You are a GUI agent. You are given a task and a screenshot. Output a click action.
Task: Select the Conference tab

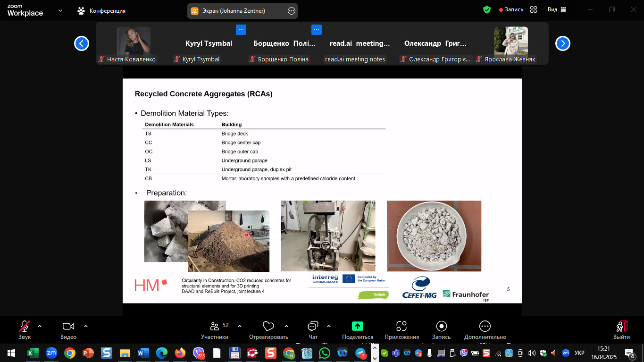coord(102,10)
